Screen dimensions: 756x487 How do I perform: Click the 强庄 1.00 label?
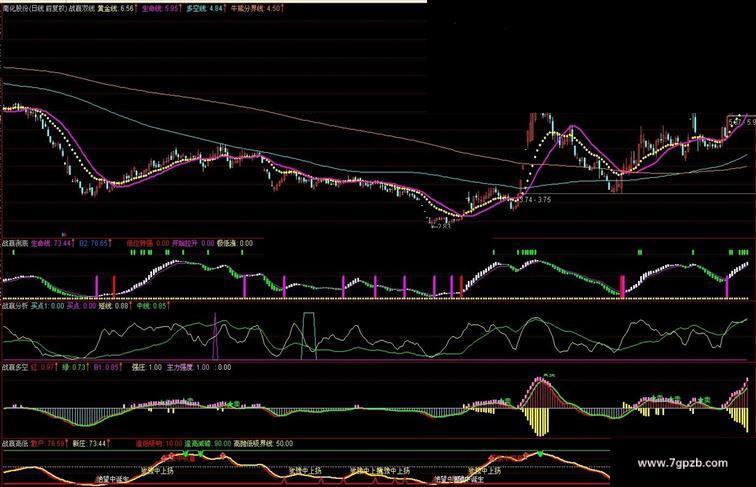pyautogui.click(x=147, y=367)
